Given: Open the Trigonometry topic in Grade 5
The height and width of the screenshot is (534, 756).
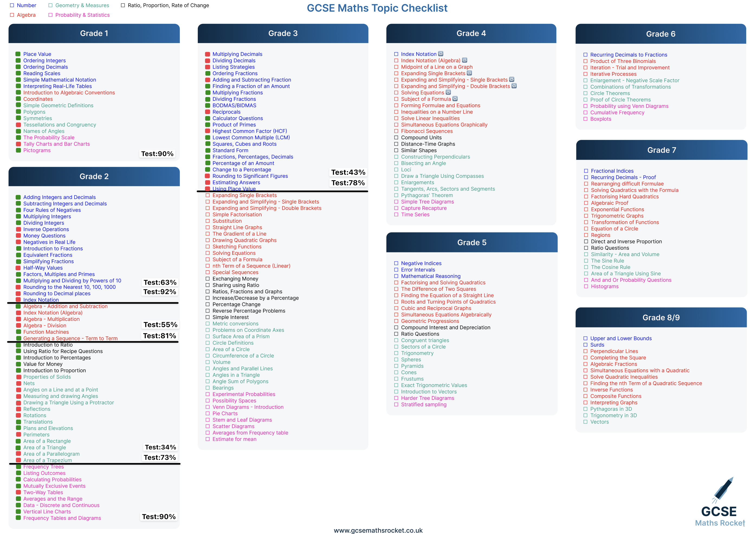Looking at the screenshot, I should (x=417, y=353).
